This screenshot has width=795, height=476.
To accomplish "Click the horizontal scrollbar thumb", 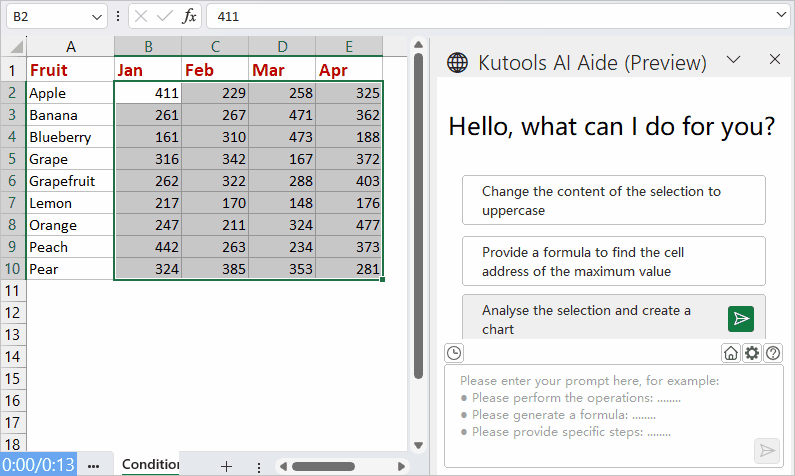I will (323, 466).
